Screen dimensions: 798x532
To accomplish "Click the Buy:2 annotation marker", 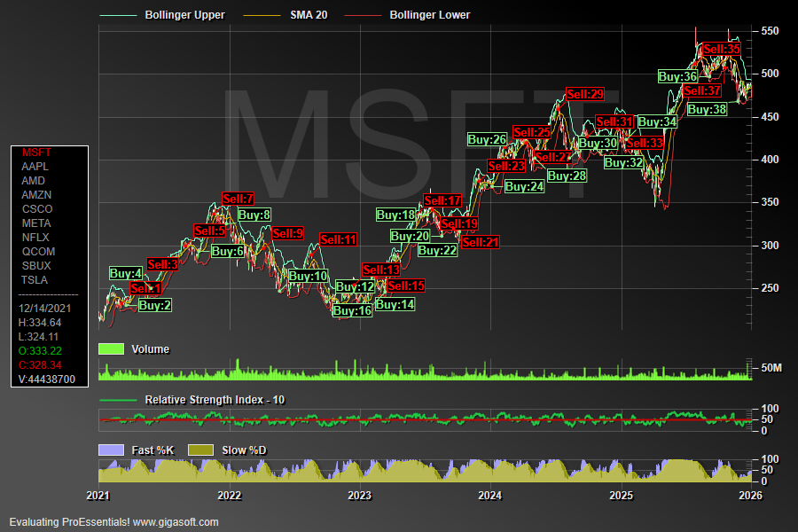I will tap(154, 305).
